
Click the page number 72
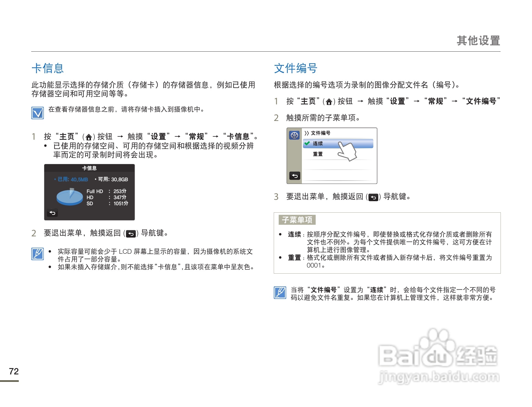click(x=14, y=371)
